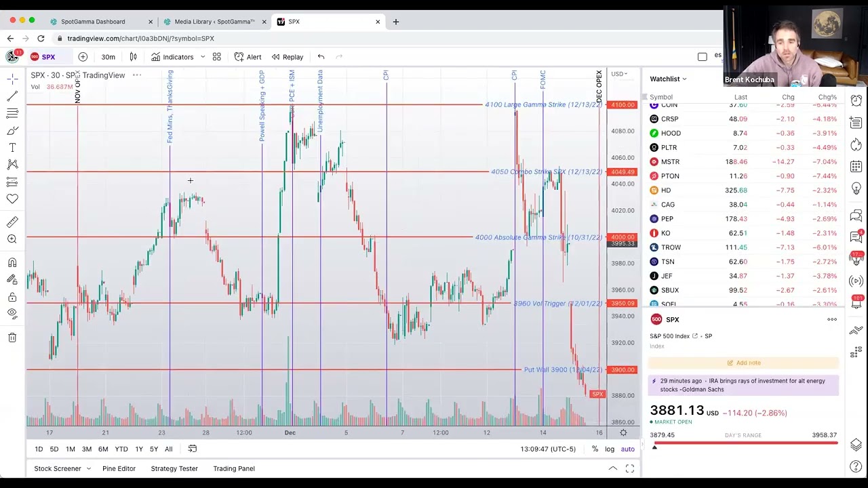Reload the page in the browser

point(41,39)
